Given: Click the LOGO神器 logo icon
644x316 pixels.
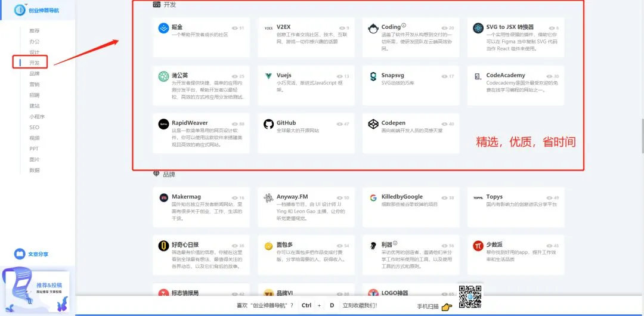Looking at the screenshot, I should tap(373, 293).
